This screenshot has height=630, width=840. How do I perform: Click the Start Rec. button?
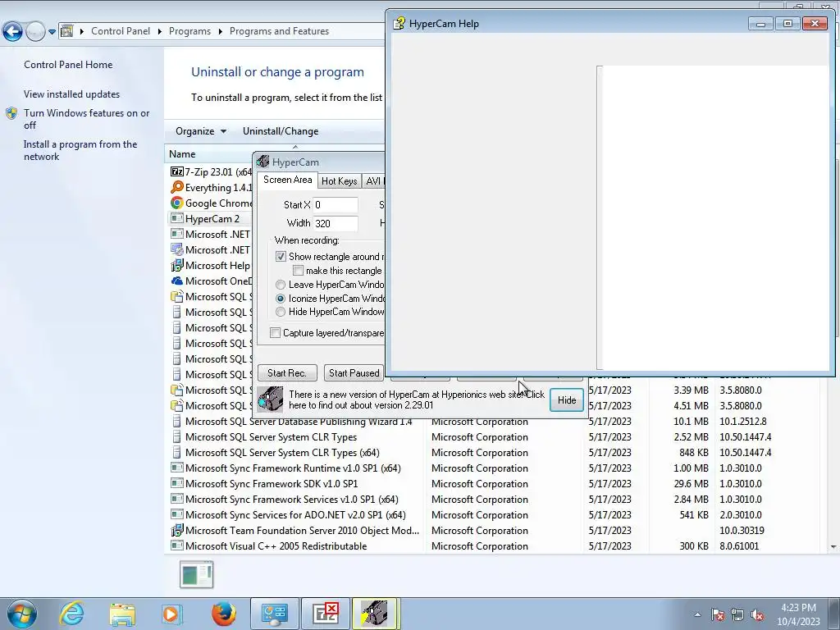pyautogui.click(x=286, y=373)
